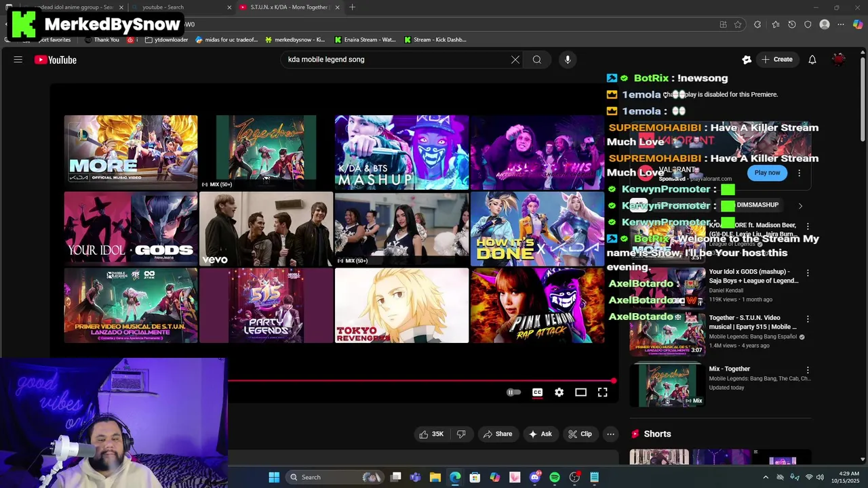Open Microsoft Store from the taskbar
Screen dimensions: 868x488
point(475,477)
